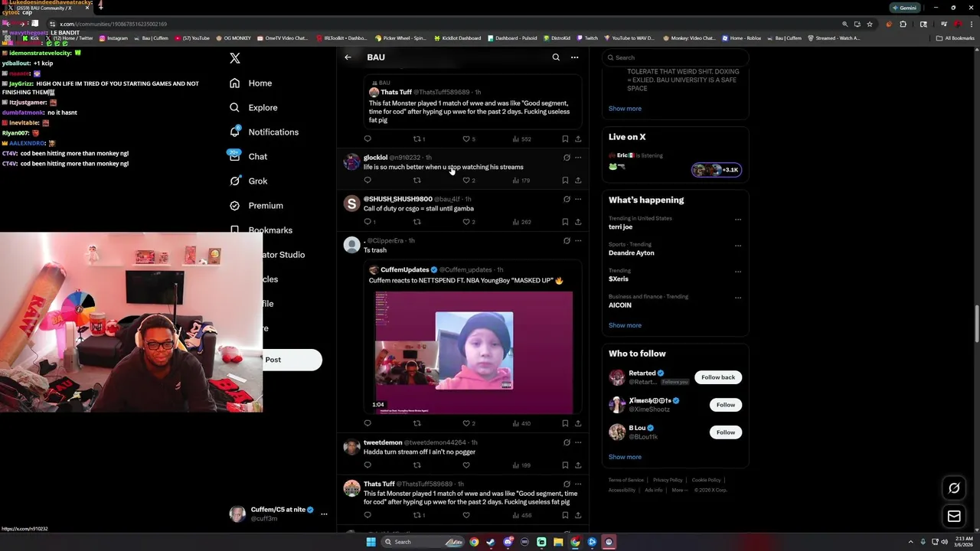This screenshot has width=980, height=551.
Task: Show more in Who to follow
Action: coord(625,457)
